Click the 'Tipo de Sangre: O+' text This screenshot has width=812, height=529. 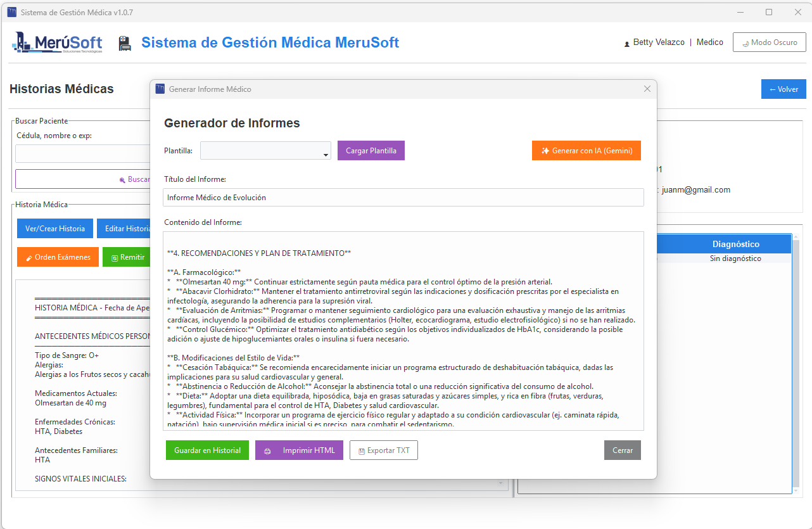click(67, 355)
